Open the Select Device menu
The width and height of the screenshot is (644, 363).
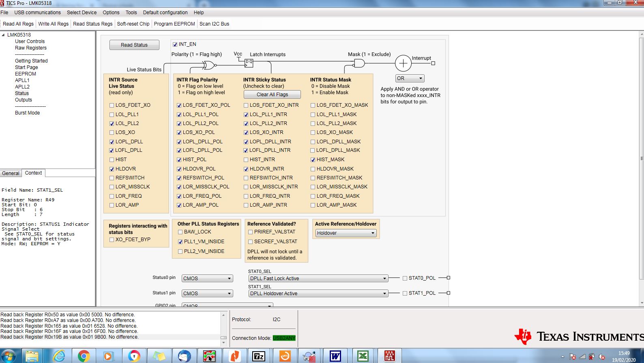82,13
